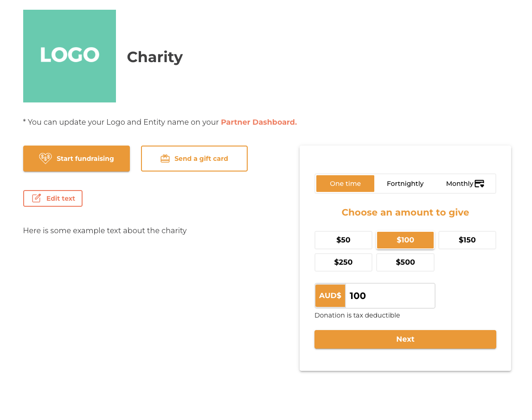Switch to Fortnightly donation frequency
532x420 pixels.
click(x=405, y=184)
